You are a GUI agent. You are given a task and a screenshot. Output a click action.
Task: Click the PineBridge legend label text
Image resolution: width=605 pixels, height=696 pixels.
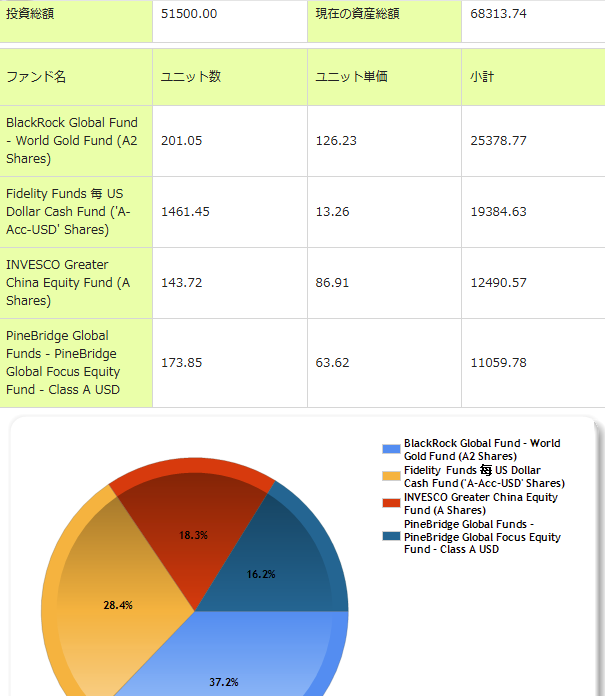coord(482,537)
